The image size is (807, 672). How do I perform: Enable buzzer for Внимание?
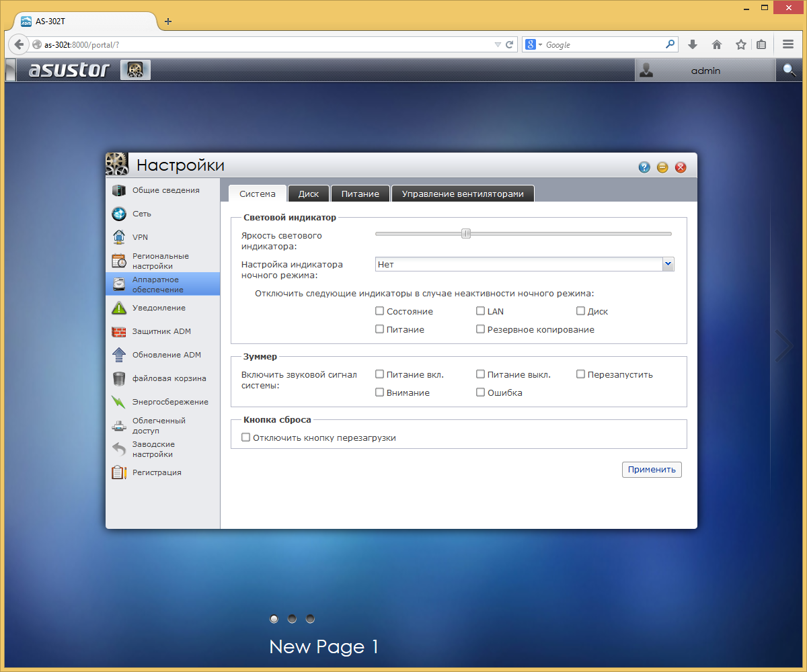[379, 392]
